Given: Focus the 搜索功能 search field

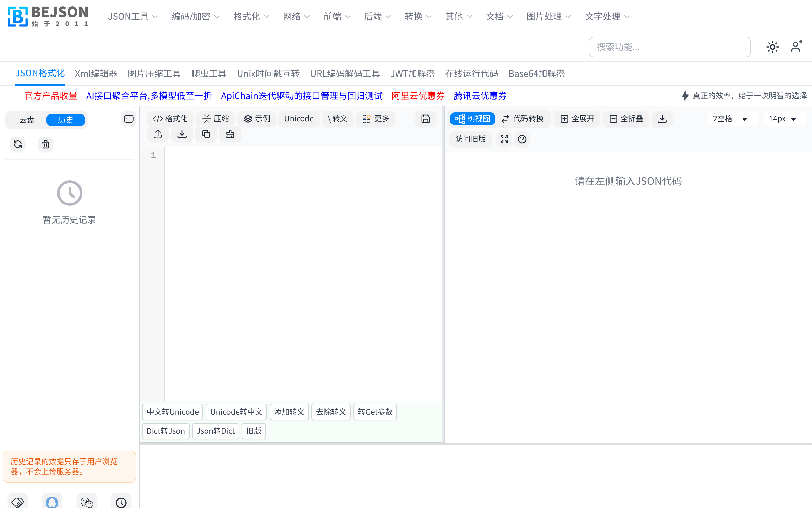Looking at the screenshot, I should [x=669, y=47].
